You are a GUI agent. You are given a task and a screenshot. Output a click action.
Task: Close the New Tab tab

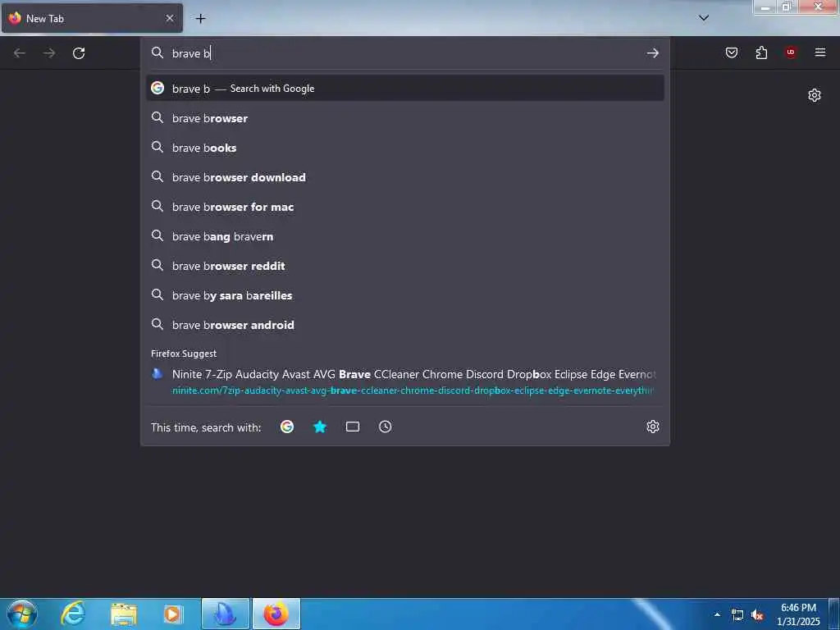pyautogui.click(x=170, y=18)
